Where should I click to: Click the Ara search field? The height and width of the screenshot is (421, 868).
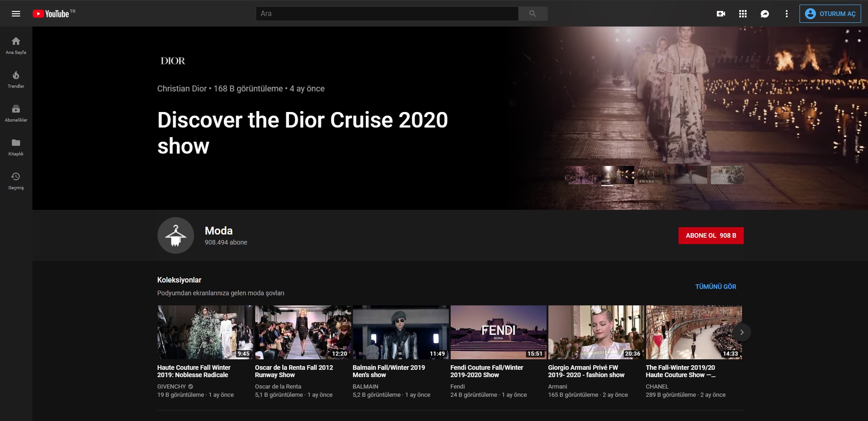(387, 14)
